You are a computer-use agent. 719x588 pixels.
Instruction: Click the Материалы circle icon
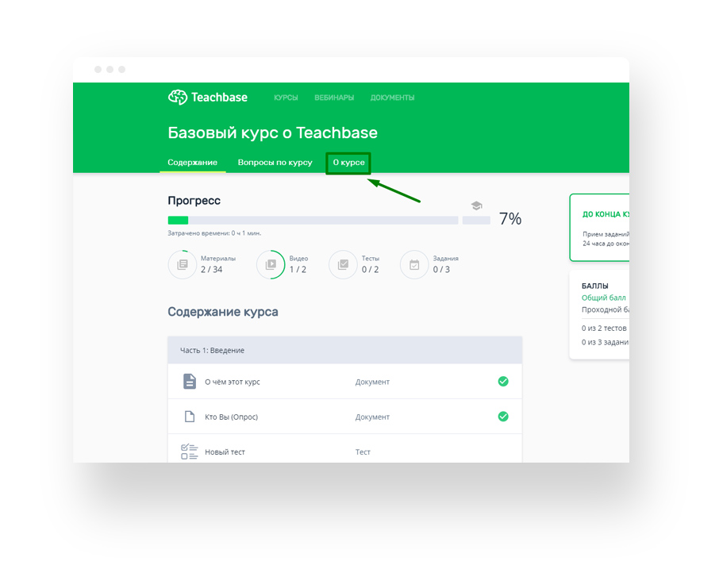[183, 265]
